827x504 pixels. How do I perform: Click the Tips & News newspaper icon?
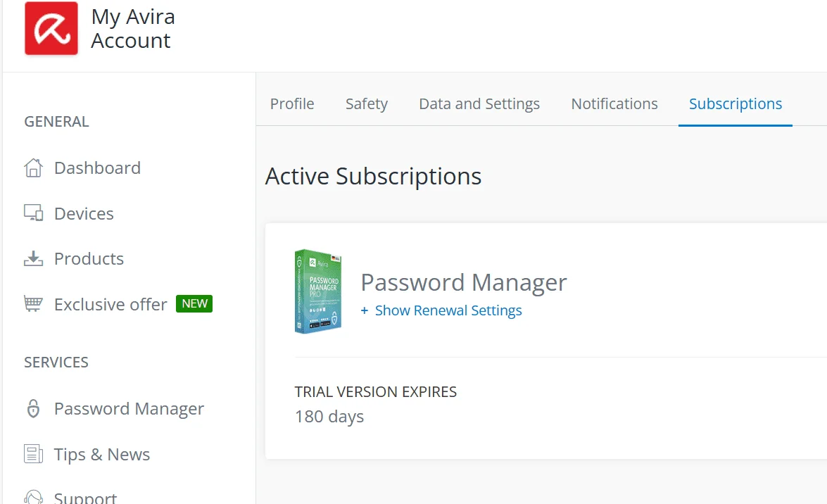point(33,454)
